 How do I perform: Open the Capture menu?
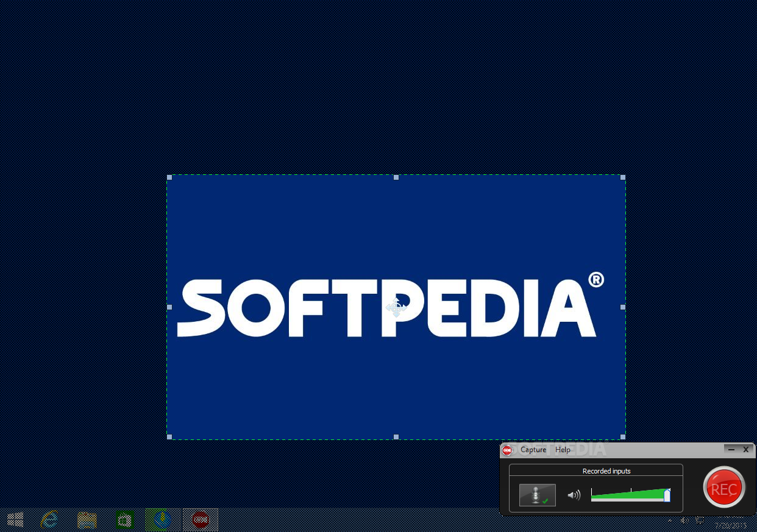(533, 450)
